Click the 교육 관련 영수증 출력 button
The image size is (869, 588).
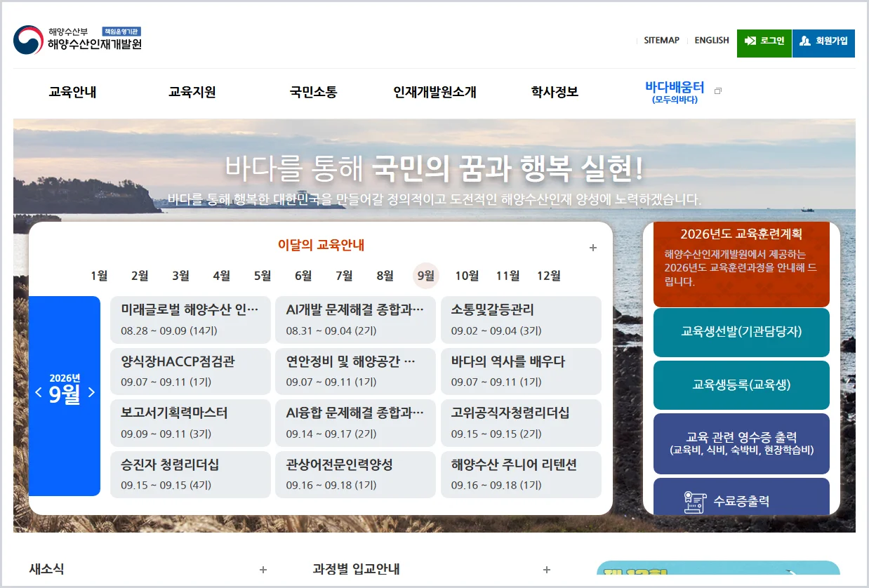pos(741,443)
